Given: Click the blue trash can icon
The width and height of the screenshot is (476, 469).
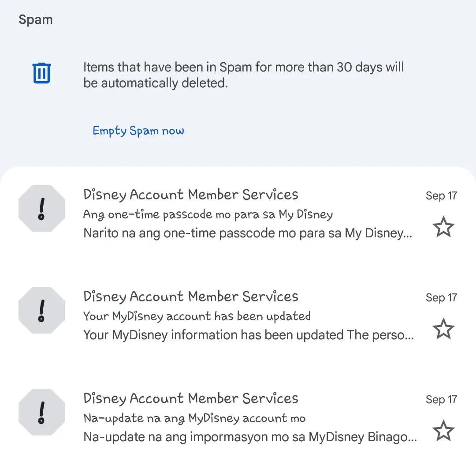Looking at the screenshot, I should [41, 73].
